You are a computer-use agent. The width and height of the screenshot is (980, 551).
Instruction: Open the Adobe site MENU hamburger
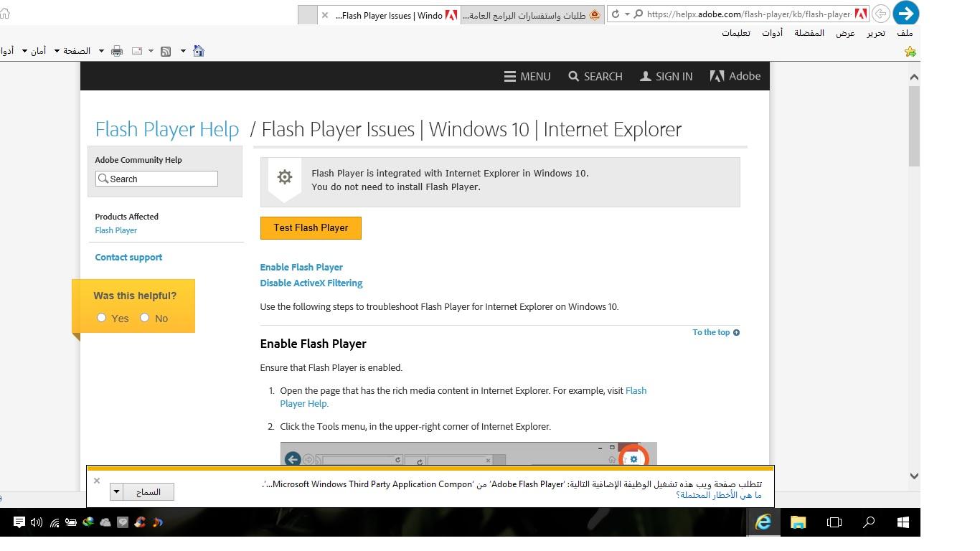coord(527,76)
